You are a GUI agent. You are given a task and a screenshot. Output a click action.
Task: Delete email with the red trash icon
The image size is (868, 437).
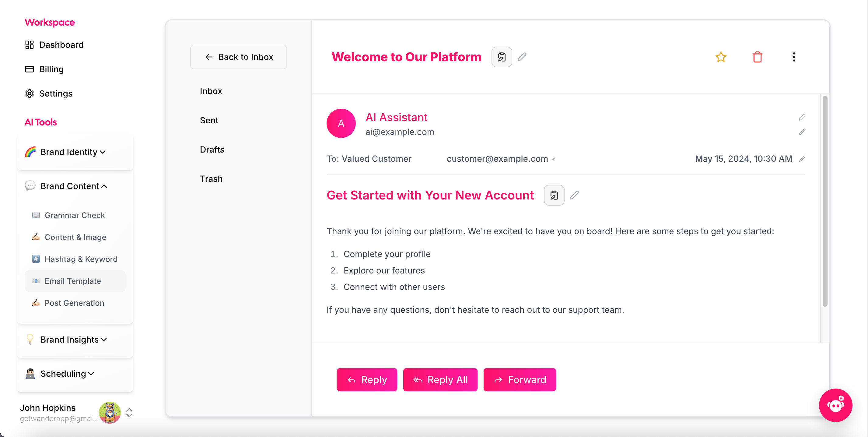(757, 57)
